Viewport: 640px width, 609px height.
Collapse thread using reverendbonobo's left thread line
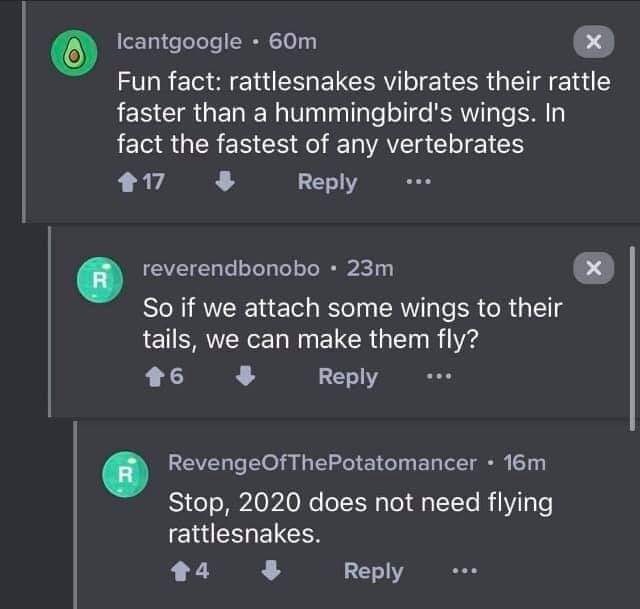(x=50, y=320)
